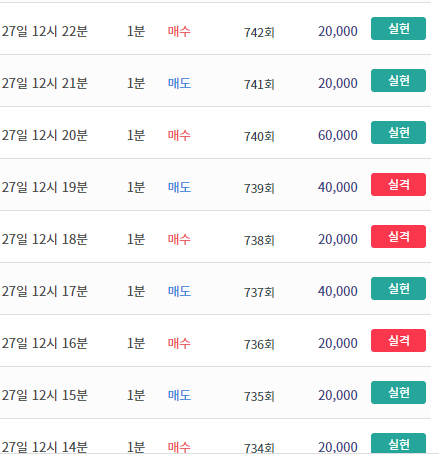Select the 매도 label in the 12시 21분 row
This screenshot has height=461, width=439.
tap(179, 83)
